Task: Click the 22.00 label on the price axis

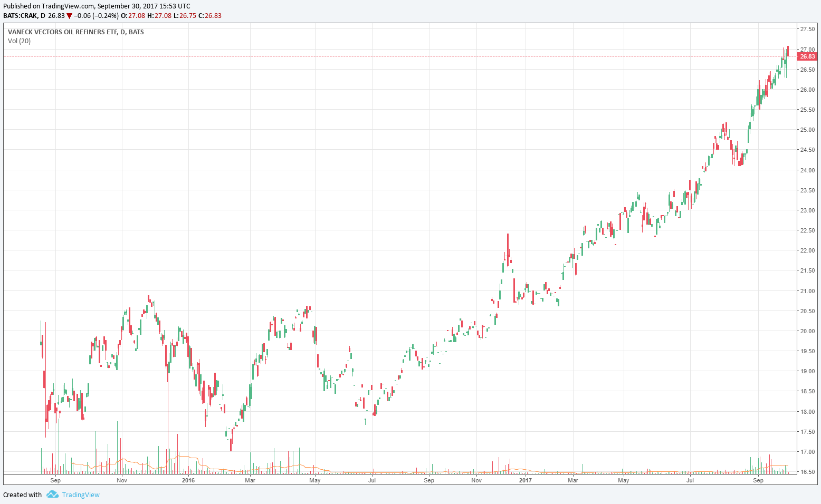Action: point(807,250)
